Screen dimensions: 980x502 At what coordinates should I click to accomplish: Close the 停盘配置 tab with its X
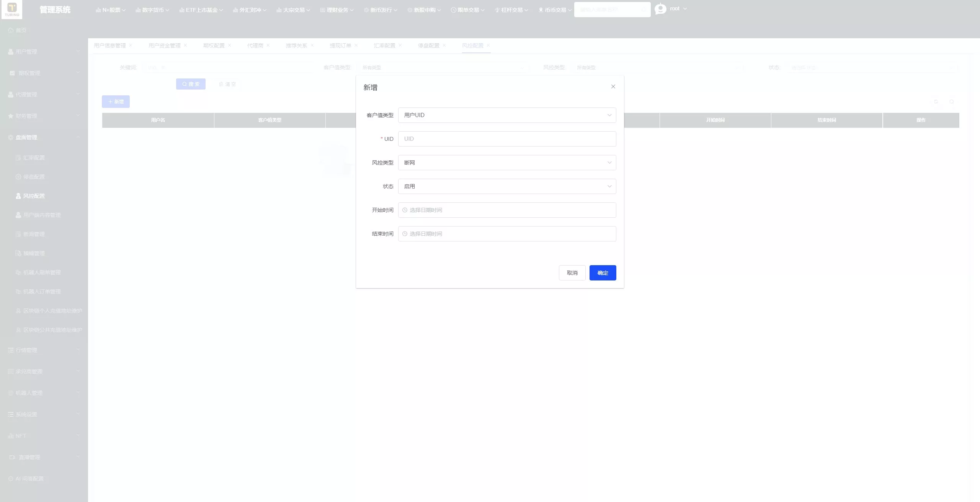(444, 45)
